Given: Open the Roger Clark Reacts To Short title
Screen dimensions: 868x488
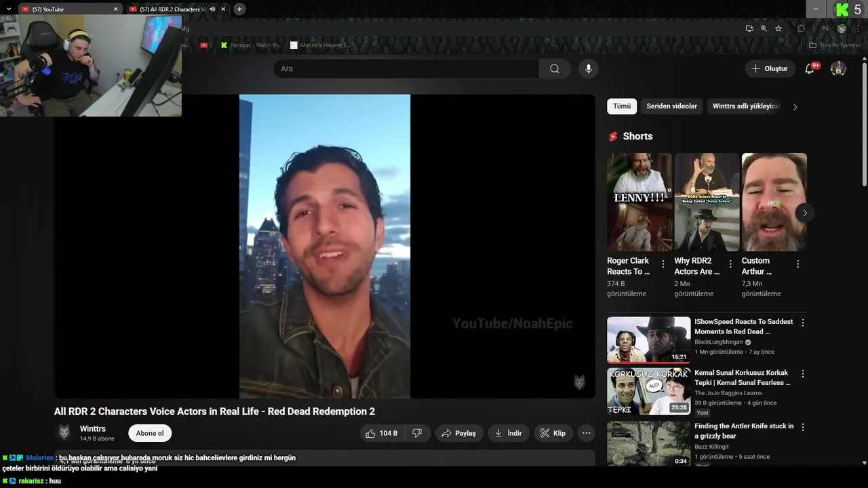Looking at the screenshot, I should tap(628, 266).
